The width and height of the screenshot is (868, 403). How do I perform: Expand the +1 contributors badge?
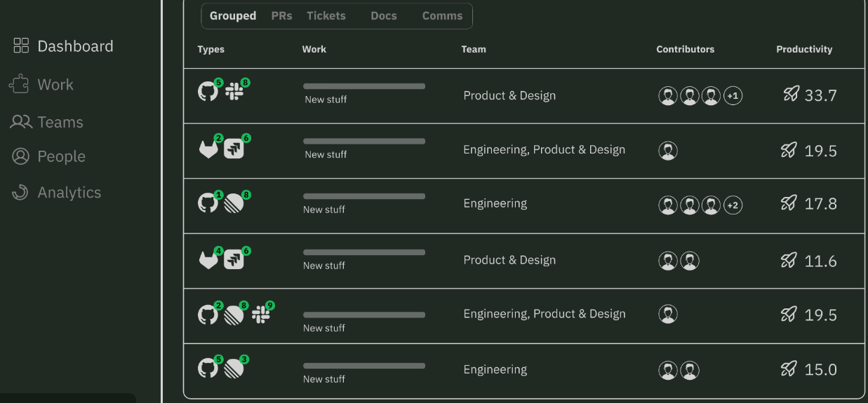click(733, 96)
